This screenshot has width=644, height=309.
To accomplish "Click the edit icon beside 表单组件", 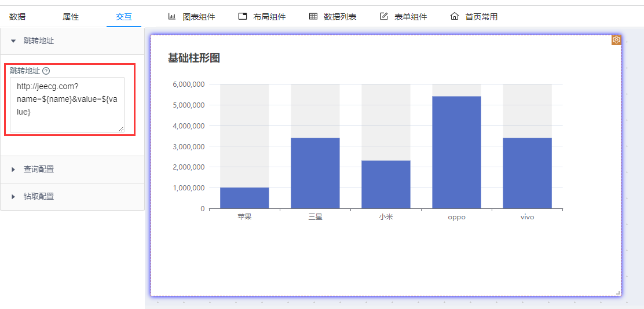I will tap(384, 16).
